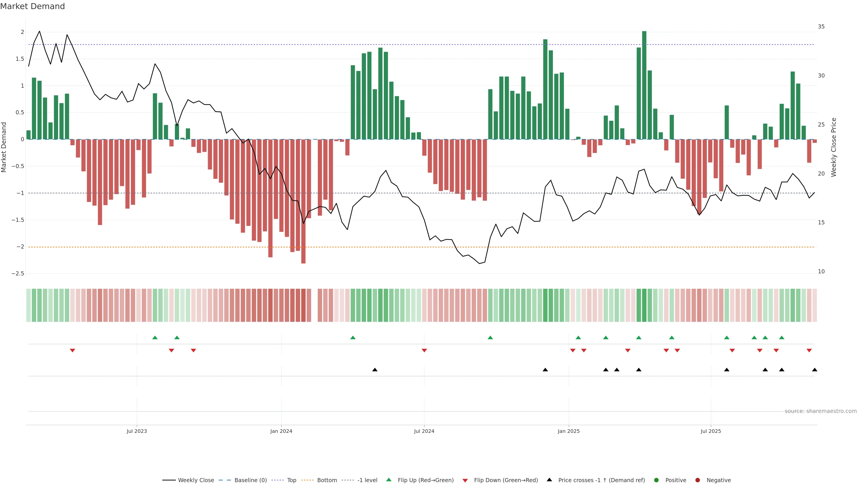Screen dimensions: 868x488
Task: Click the Market Demand chart title
Action: pyautogui.click(x=32, y=6)
